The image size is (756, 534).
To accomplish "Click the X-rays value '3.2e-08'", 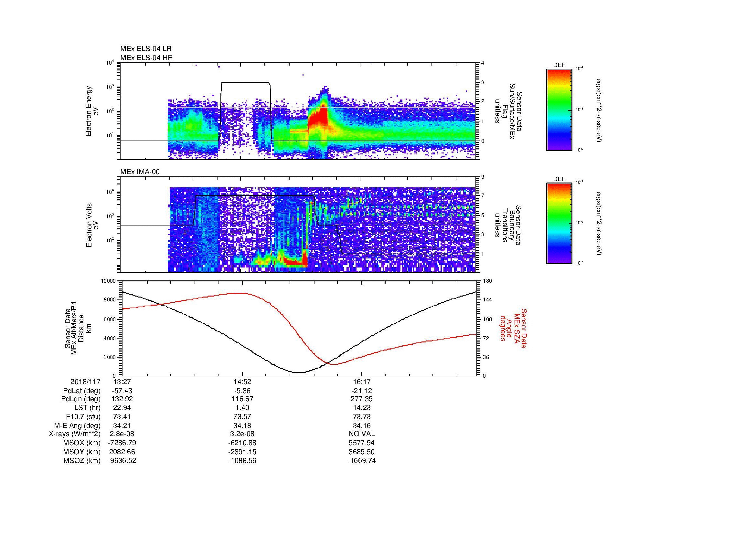I will tap(242, 434).
